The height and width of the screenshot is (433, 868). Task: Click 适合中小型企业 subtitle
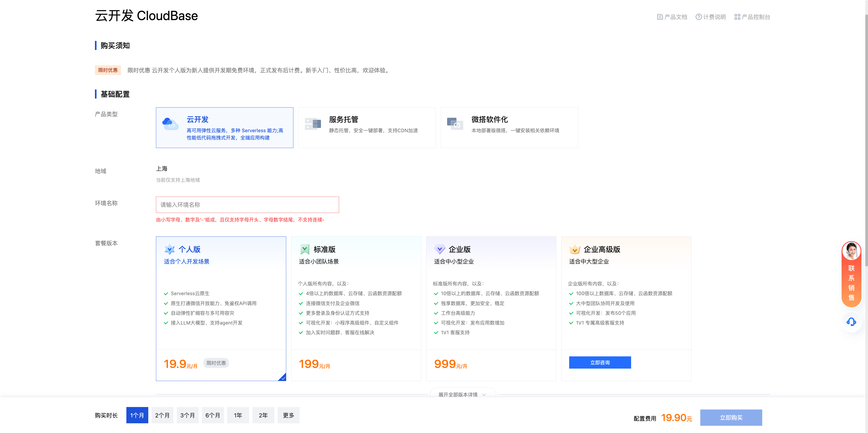(453, 261)
